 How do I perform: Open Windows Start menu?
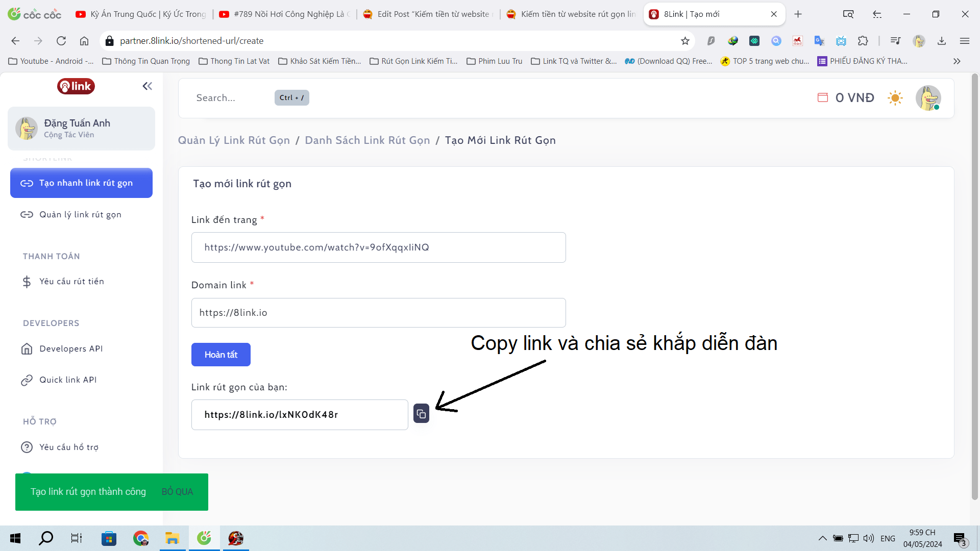click(x=15, y=538)
